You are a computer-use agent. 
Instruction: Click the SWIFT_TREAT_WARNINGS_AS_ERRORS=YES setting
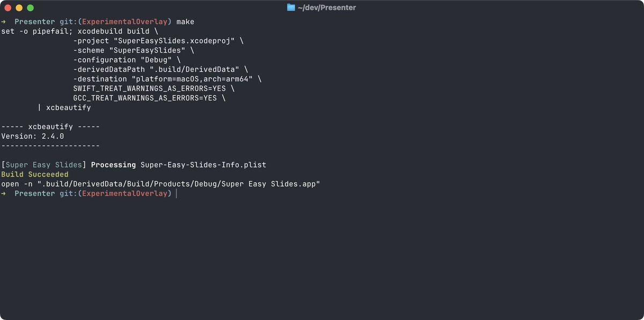click(149, 88)
